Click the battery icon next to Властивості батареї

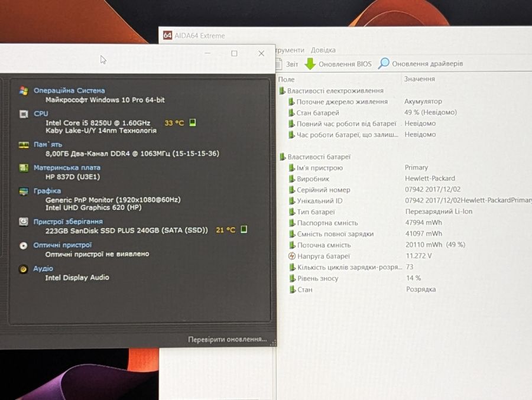[x=283, y=157]
